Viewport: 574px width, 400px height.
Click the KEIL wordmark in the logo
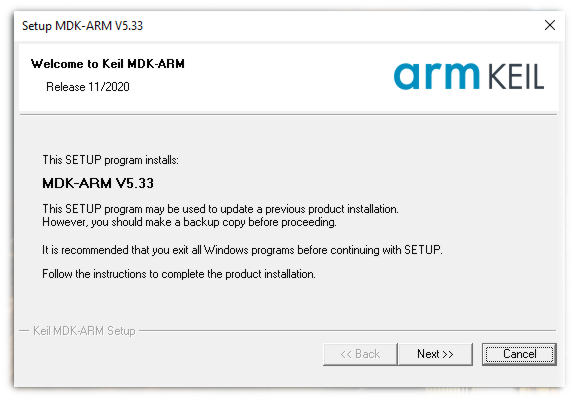click(x=516, y=77)
